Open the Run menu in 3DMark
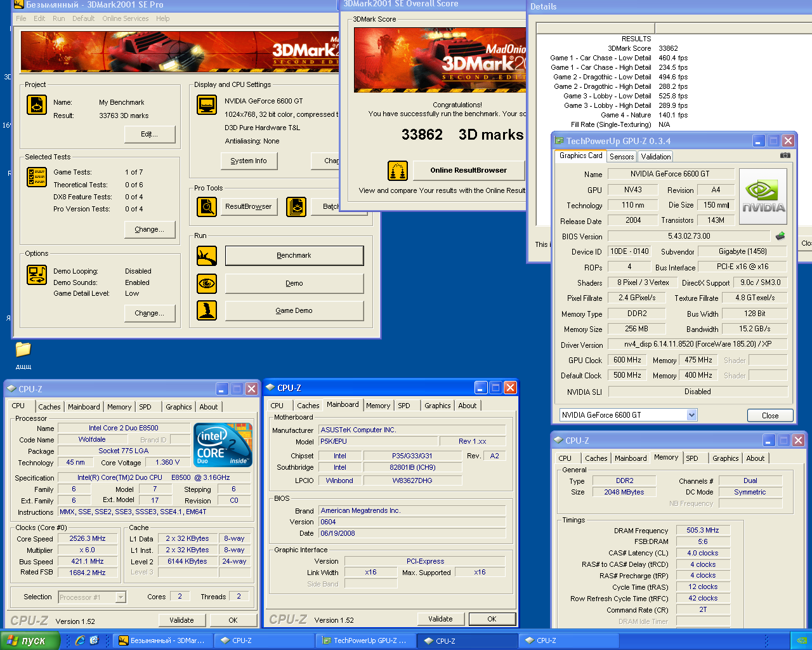 click(58, 18)
